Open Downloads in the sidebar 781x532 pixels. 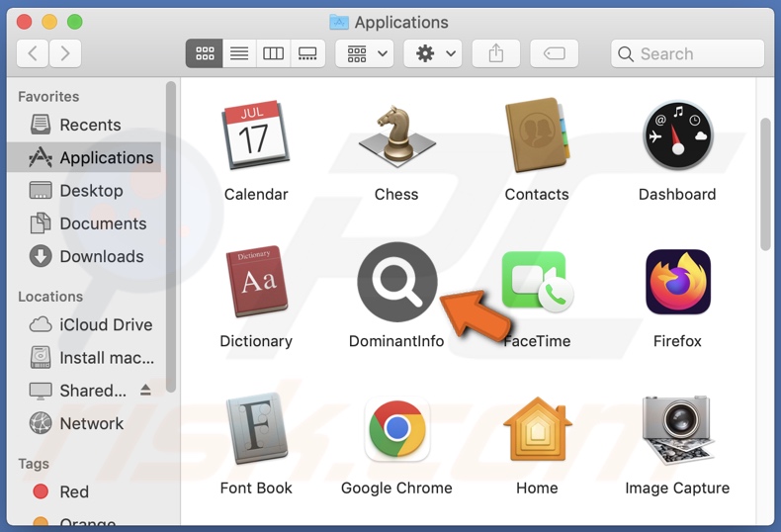click(x=84, y=256)
